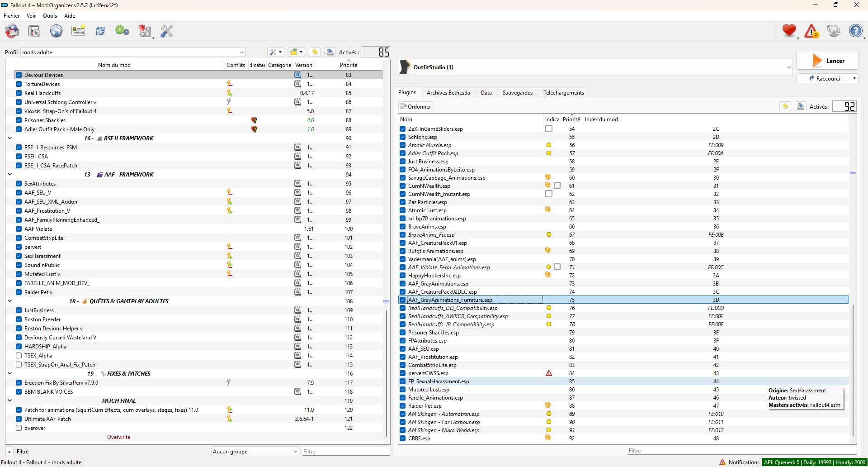
Task: Enable the TSEX_Alpha mod checkbox
Action: coord(19,356)
